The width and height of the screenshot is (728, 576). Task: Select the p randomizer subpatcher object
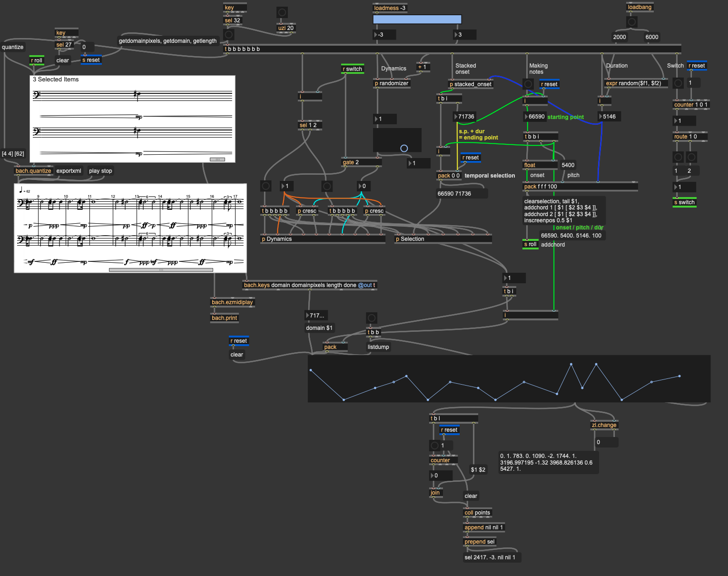point(392,83)
